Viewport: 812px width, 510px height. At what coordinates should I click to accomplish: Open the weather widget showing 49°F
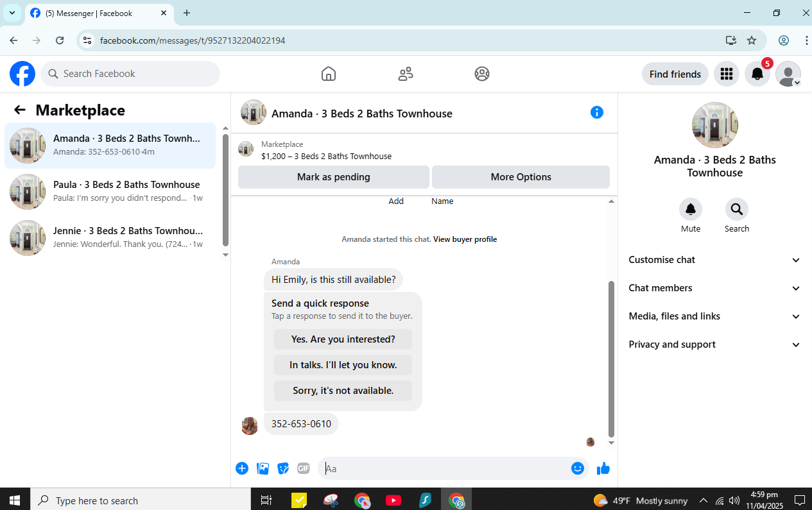point(641,500)
